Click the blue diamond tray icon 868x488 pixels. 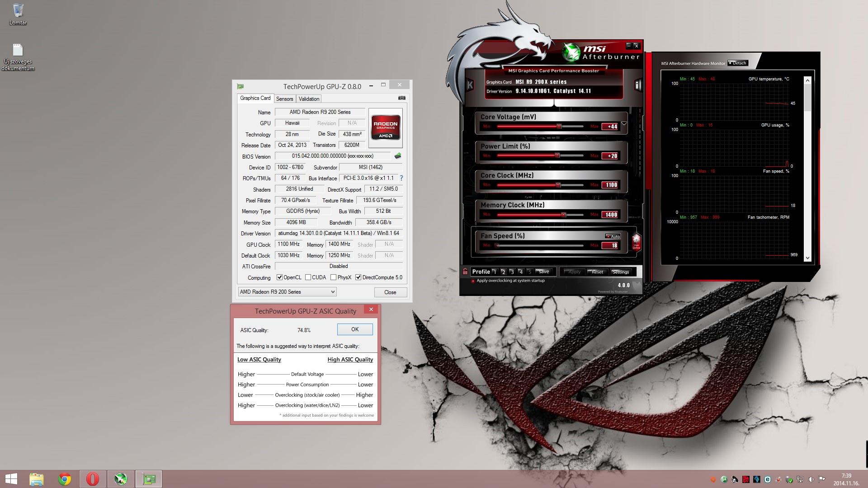point(757,479)
